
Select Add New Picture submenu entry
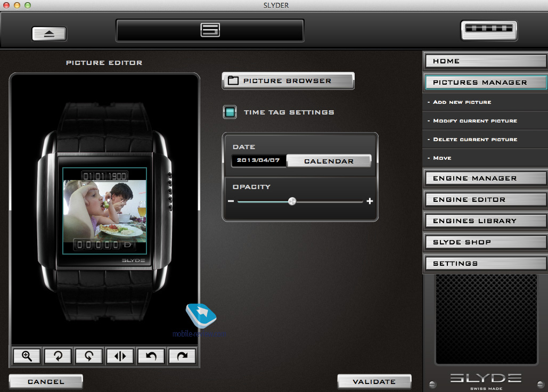click(462, 102)
